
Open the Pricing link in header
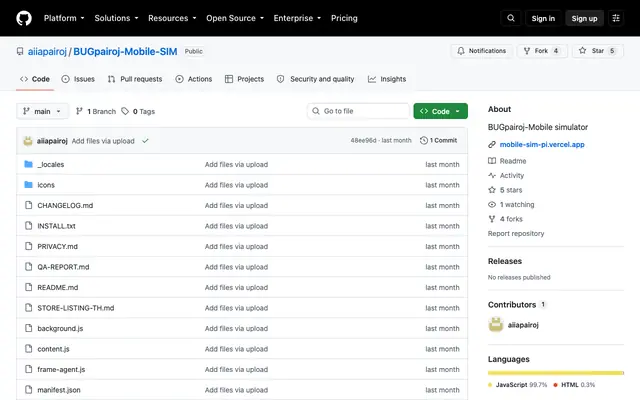[x=344, y=18]
